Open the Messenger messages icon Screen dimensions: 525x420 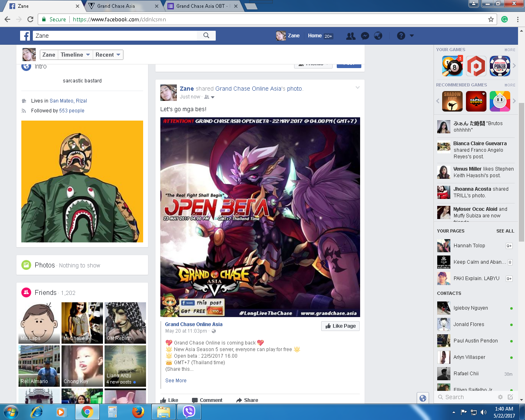coord(365,36)
